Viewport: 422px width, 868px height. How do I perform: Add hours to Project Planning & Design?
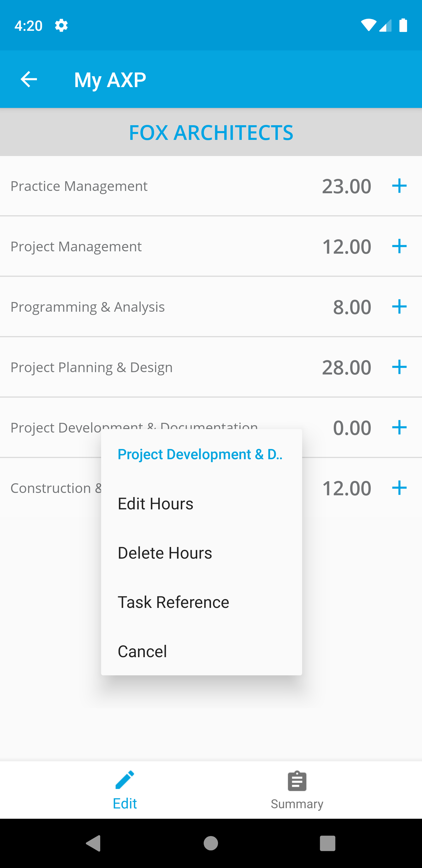pos(399,367)
